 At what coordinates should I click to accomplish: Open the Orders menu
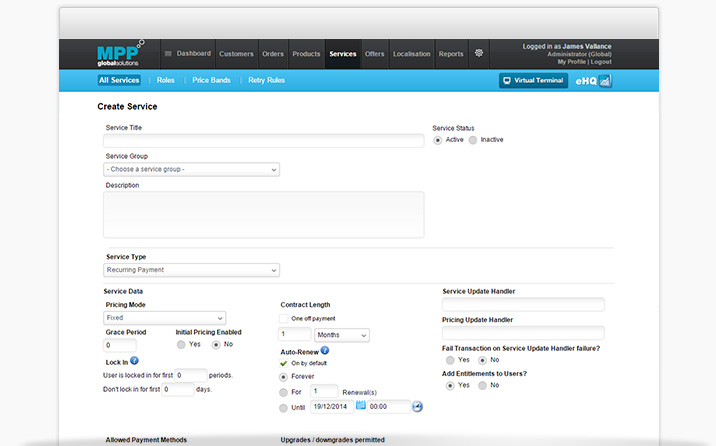tap(273, 54)
